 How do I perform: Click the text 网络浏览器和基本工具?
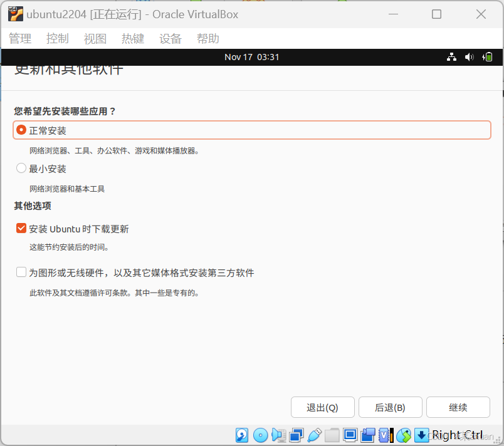coord(67,189)
